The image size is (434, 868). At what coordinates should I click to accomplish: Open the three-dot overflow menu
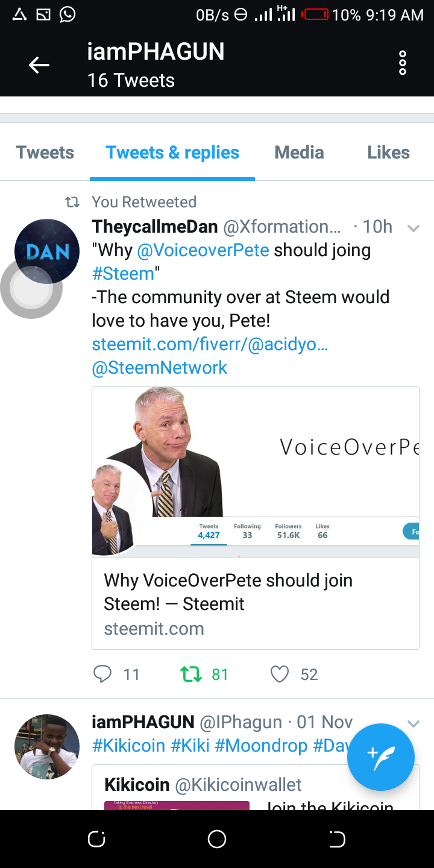(403, 63)
